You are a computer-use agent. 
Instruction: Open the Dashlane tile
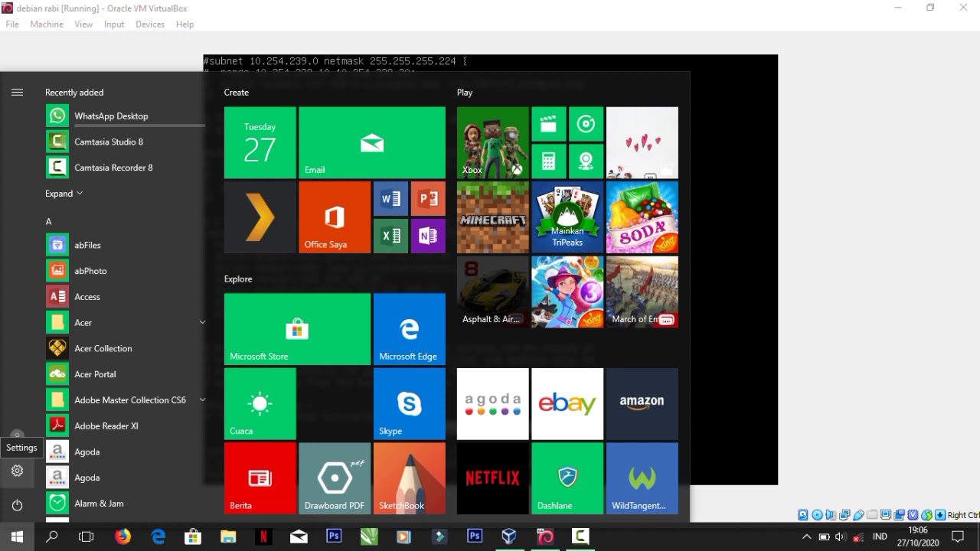pyautogui.click(x=567, y=478)
